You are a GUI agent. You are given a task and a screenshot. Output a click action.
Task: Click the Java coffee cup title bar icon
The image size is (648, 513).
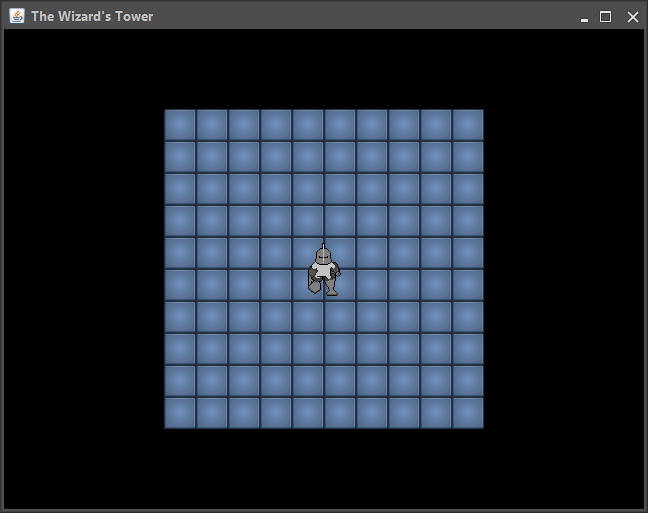17,16
